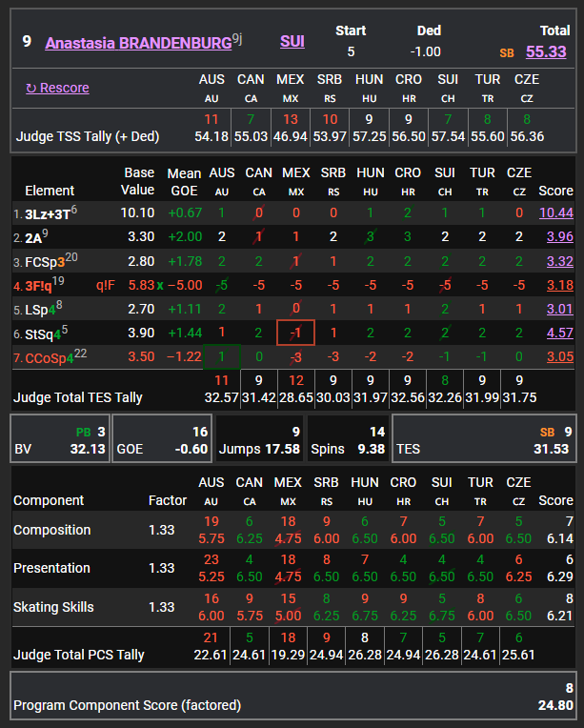Click FCSp3 element score 3.32
The image size is (584, 728).
pyautogui.click(x=556, y=260)
